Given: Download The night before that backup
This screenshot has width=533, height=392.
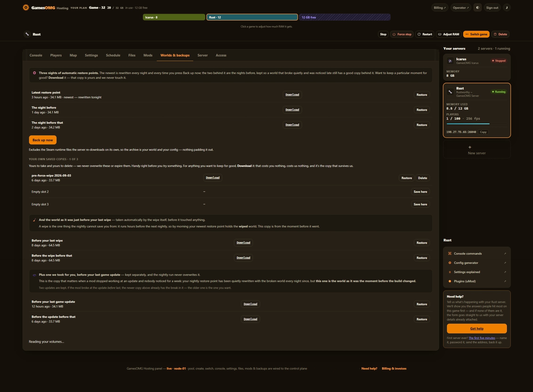Looking at the screenshot, I should [x=292, y=125].
